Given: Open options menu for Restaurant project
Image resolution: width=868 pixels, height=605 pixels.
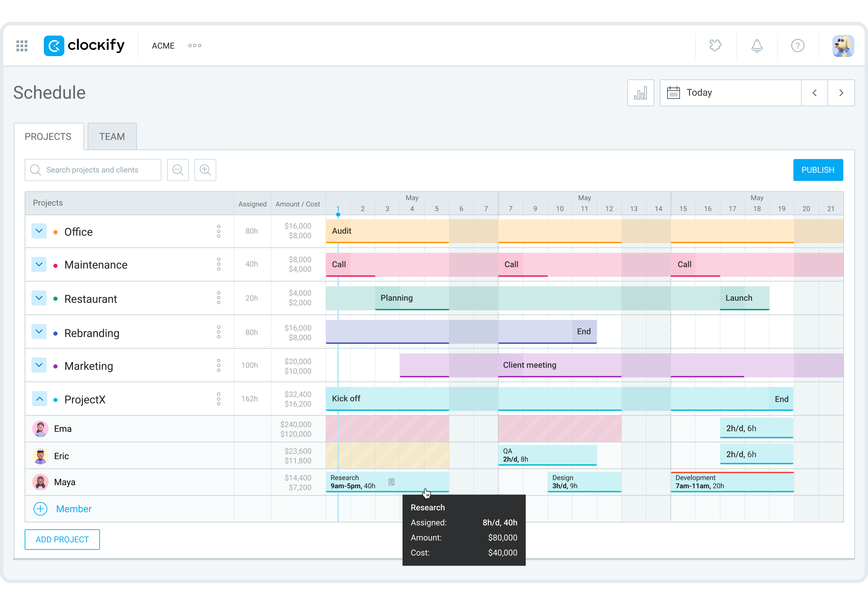Looking at the screenshot, I should pyautogui.click(x=218, y=298).
